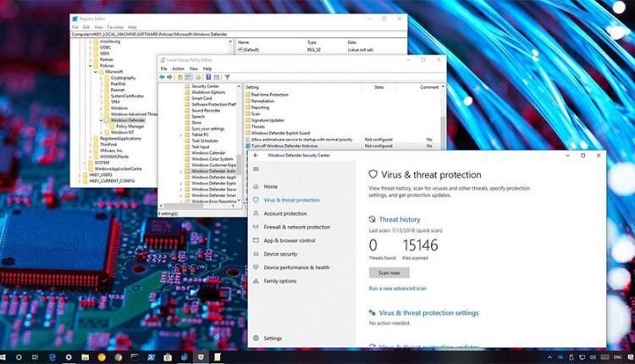Expand Tablet PC node in Group Policy tree

pos(181,135)
